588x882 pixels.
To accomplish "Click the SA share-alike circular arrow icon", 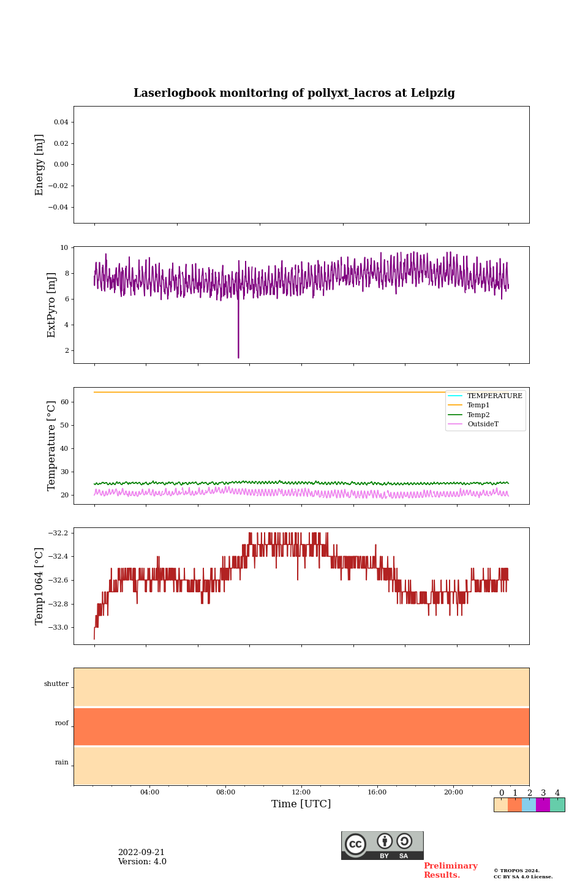I will [x=404, y=841].
